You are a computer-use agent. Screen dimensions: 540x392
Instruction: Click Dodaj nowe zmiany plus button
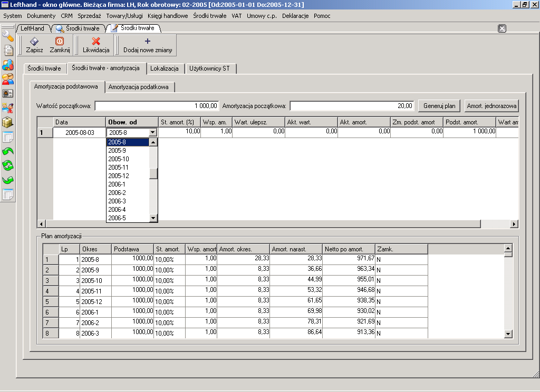pos(148,45)
